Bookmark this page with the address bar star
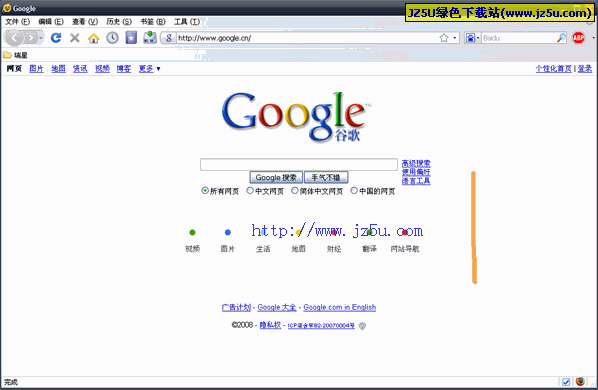This screenshot has width=598, height=390. pyautogui.click(x=444, y=38)
